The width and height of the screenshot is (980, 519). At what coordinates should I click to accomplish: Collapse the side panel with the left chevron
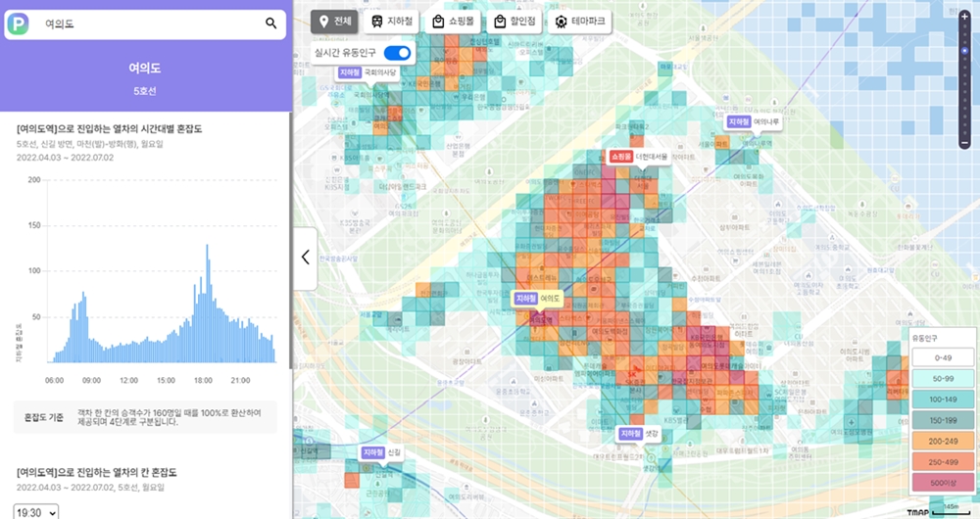click(305, 259)
